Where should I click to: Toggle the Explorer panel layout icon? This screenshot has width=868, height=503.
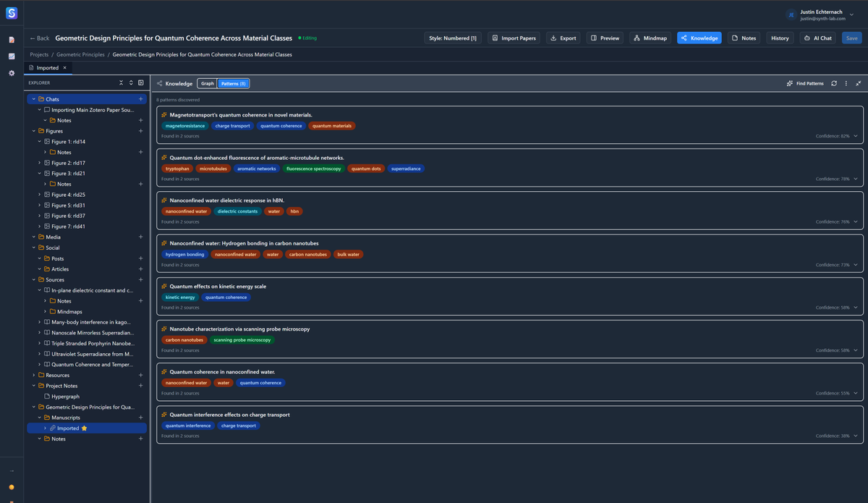pos(140,83)
